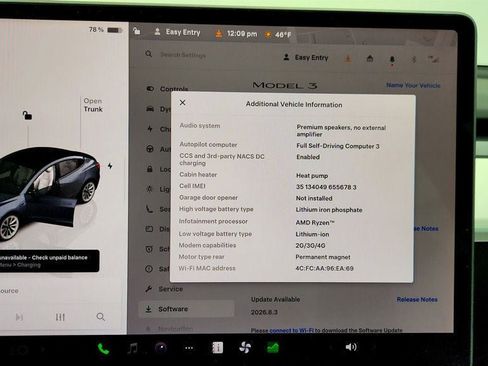Tap the charging unavailable unpaid balance notice

point(49,261)
